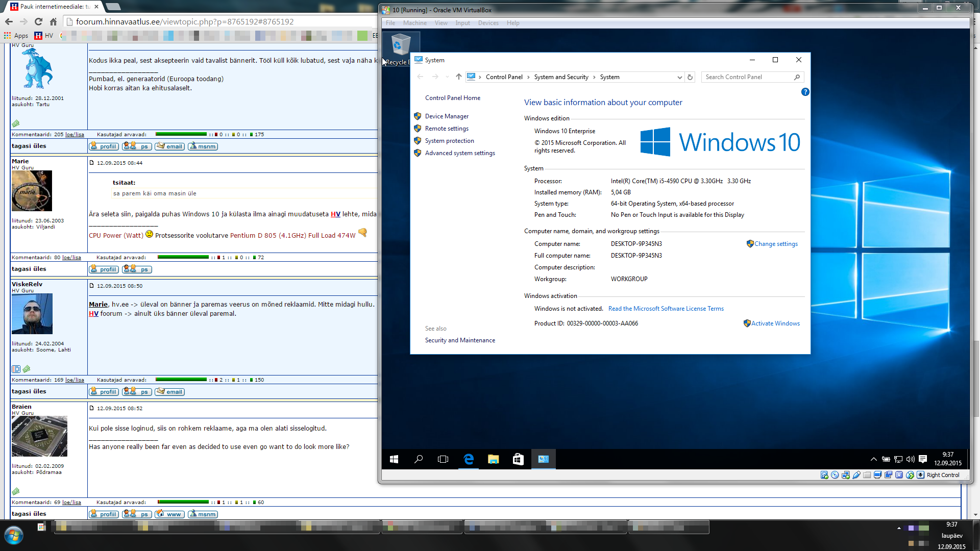Open Task View on the VM taskbar
This screenshot has width=980, height=551.
click(x=443, y=459)
